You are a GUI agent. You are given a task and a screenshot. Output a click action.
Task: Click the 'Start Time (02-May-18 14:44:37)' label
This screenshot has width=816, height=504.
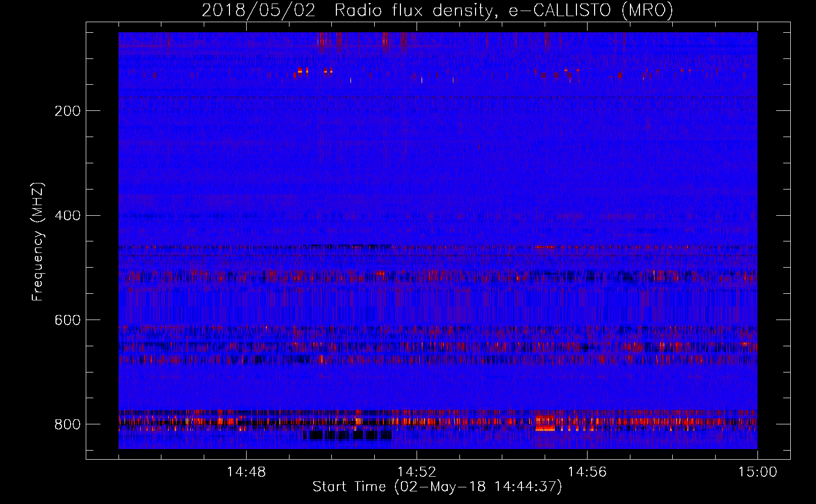437,487
